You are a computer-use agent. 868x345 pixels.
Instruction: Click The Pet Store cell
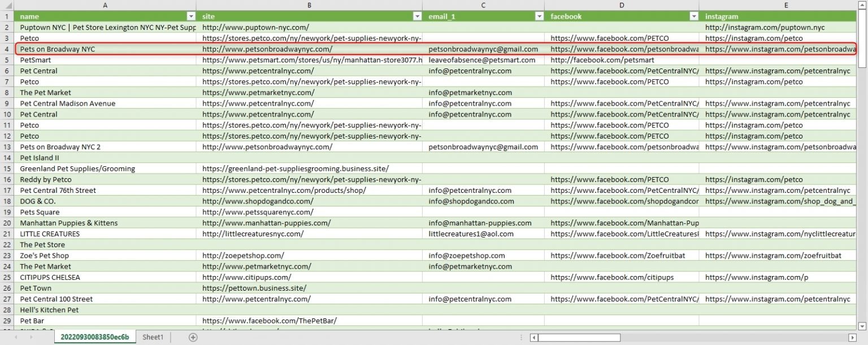coord(105,245)
